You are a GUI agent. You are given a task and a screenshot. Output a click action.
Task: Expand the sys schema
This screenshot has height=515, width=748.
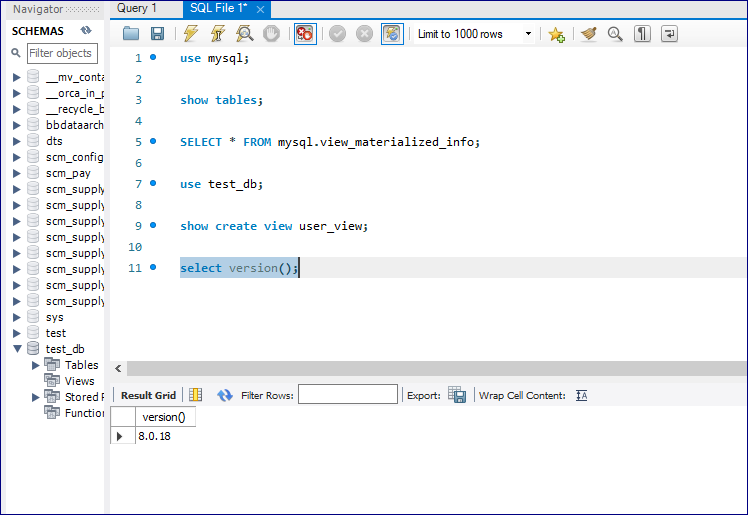pyautogui.click(x=17, y=317)
